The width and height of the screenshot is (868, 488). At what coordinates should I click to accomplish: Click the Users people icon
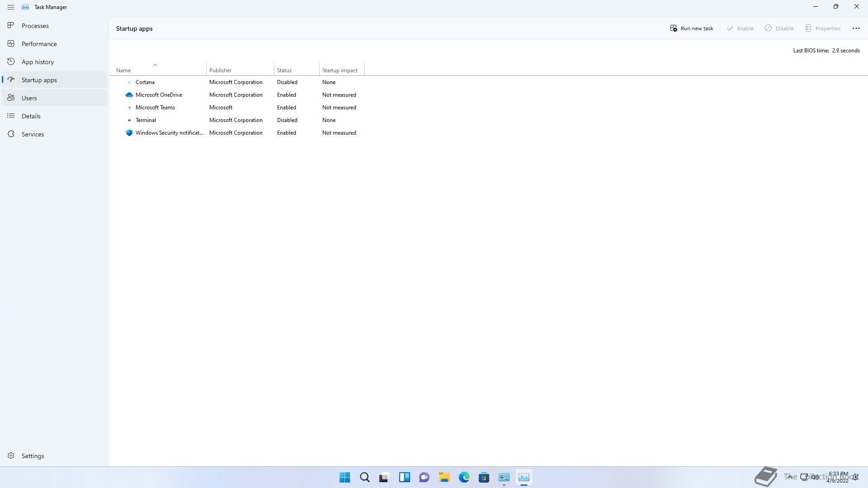(11, 98)
